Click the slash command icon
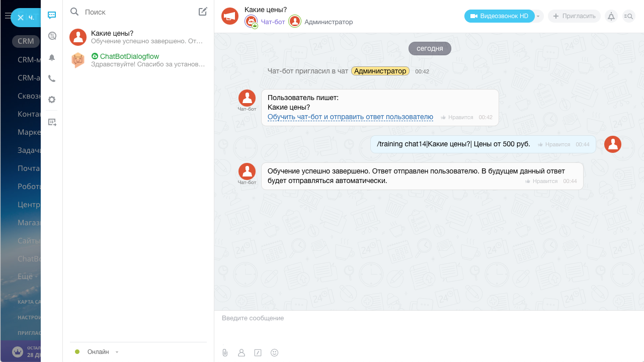 point(258,352)
